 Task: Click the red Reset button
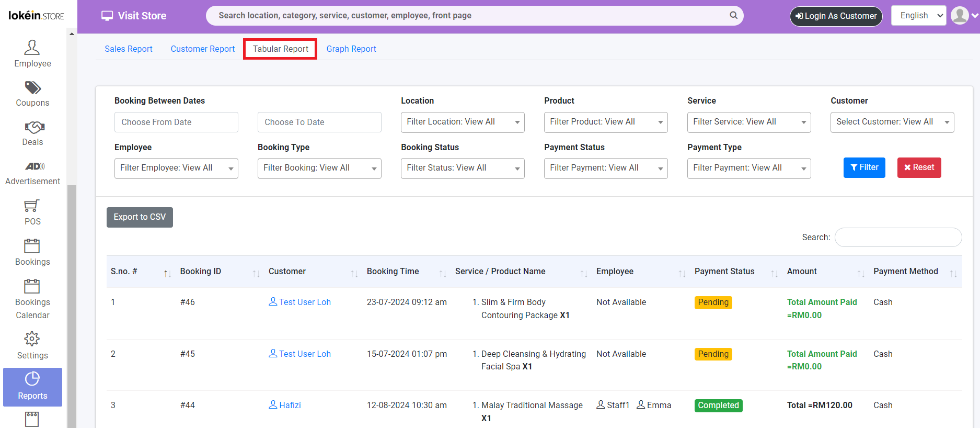(x=919, y=167)
